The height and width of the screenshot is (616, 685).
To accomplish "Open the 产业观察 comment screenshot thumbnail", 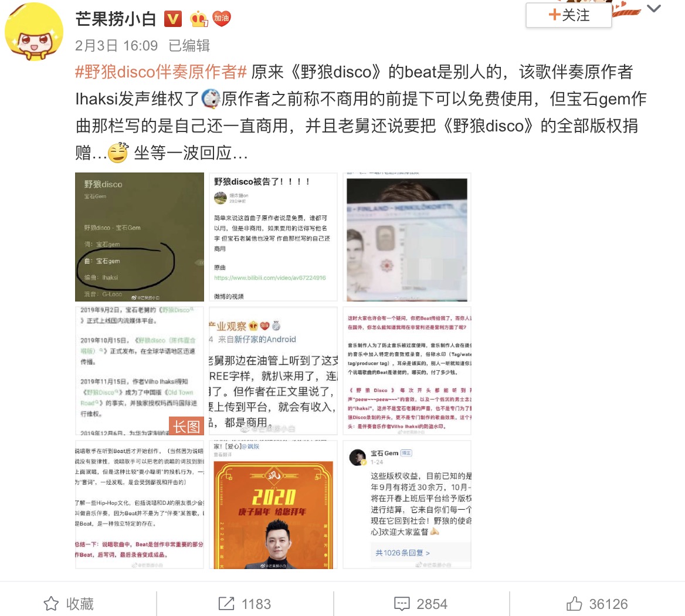I will click(273, 370).
